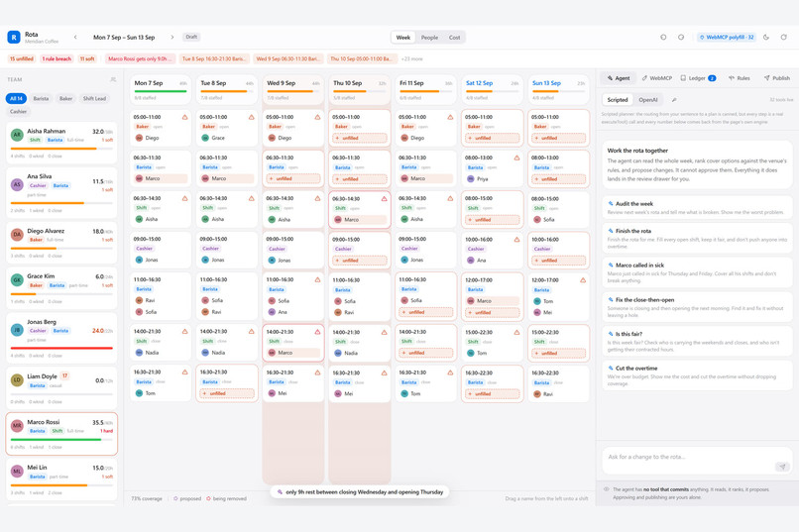Viewport: 799px width, 532px height.
Task: Click warning triangle on Saturday 15:00–22:30 shift
Action: pos(516,333)
